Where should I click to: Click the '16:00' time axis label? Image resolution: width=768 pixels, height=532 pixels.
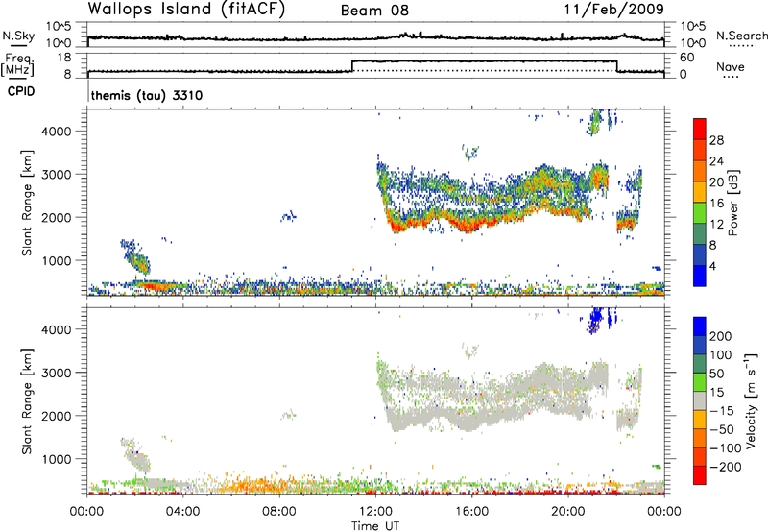point(471,512)
